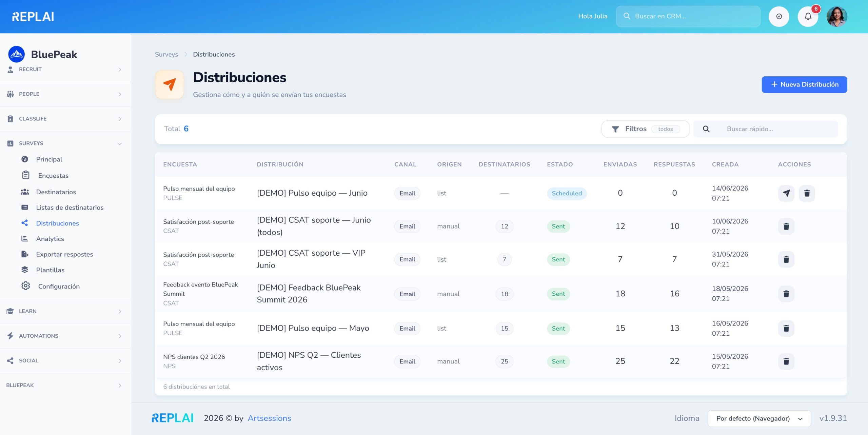This screenshot has height=435, width=868.
Task: Open the Filtros todos filter button
Action: (645, 129)
